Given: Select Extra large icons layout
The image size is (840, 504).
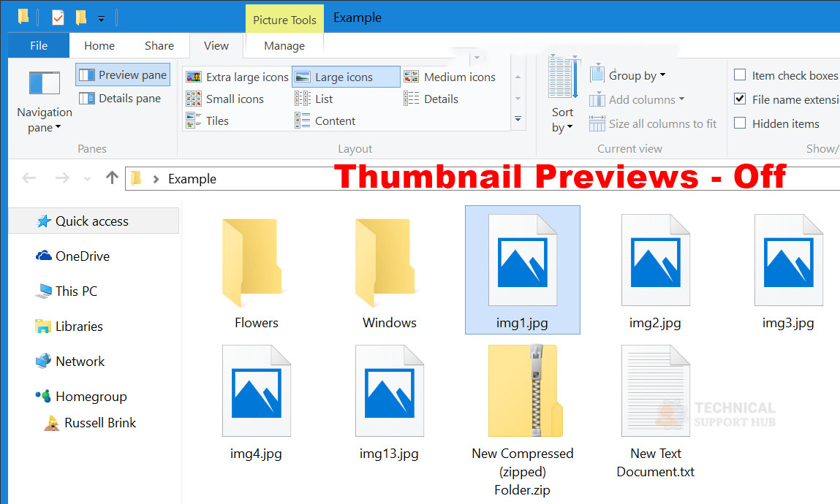Looking at the screenshot, I should 238,77.
